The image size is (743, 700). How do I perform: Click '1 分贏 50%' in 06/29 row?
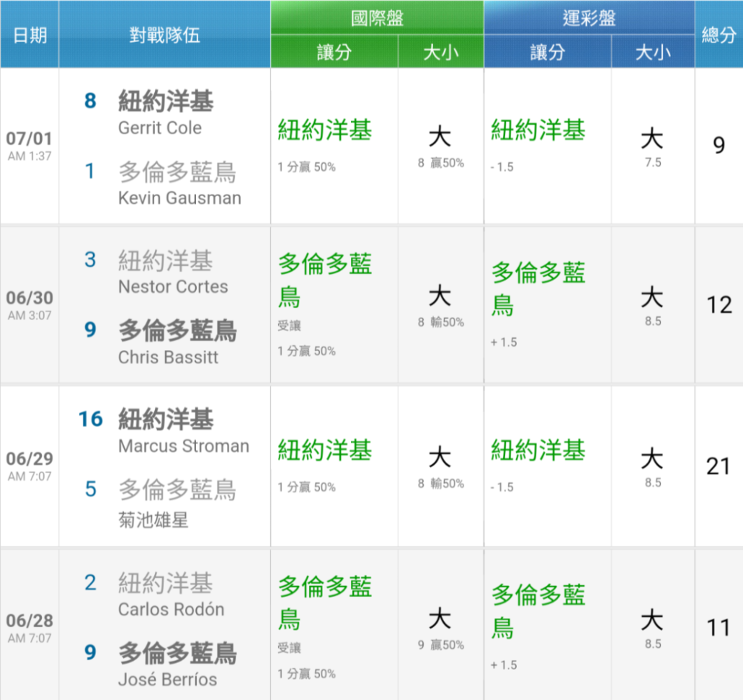307,487
